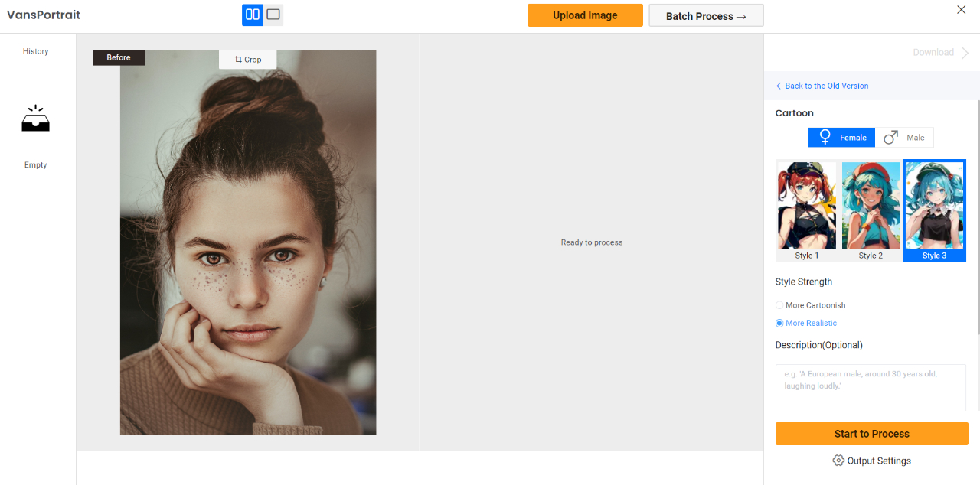Screen dimensions: 980x485
Task: Click the Crop tool on the photo
Action: point(248,60)
